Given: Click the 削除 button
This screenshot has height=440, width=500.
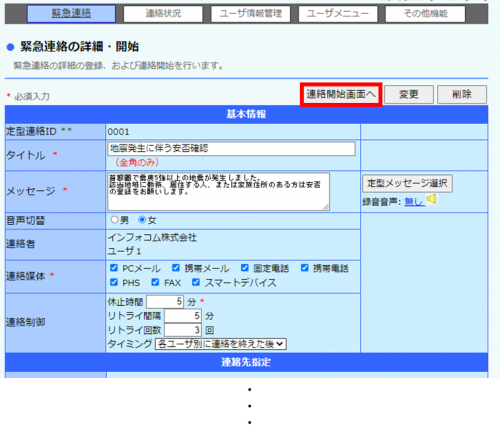Looking at the screenshot, I should 462,95.
